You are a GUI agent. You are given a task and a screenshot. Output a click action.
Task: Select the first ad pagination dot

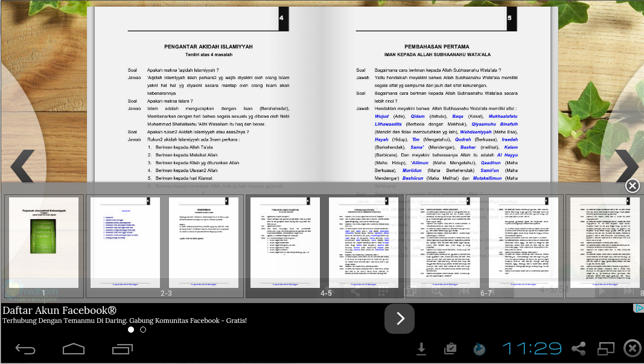click(x=131, y=330)
